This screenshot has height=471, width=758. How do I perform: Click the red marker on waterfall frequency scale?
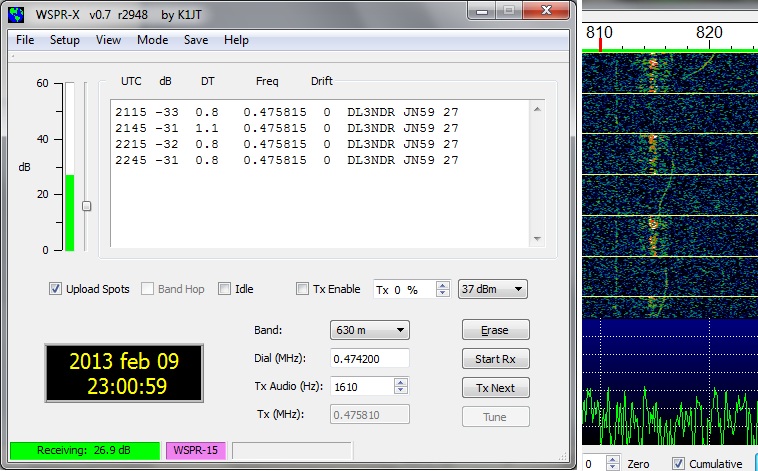click(x=600, y=45)
